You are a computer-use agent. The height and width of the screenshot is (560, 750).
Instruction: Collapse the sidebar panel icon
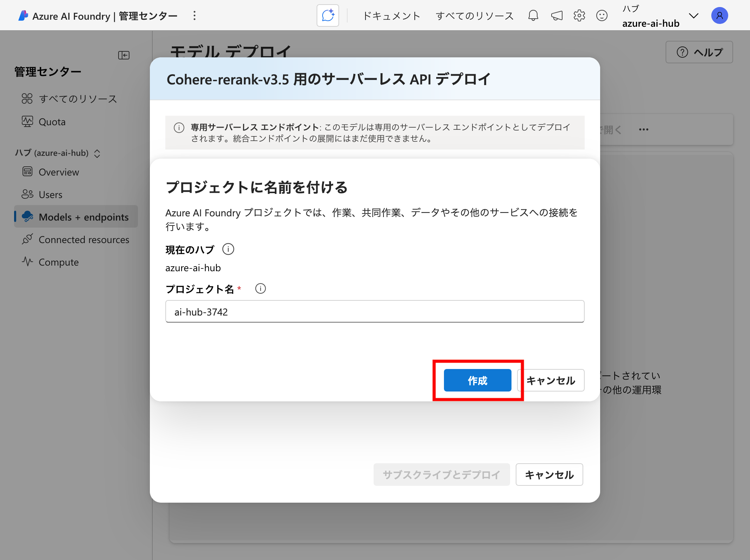pyautogui.click(x=124, y=55)
